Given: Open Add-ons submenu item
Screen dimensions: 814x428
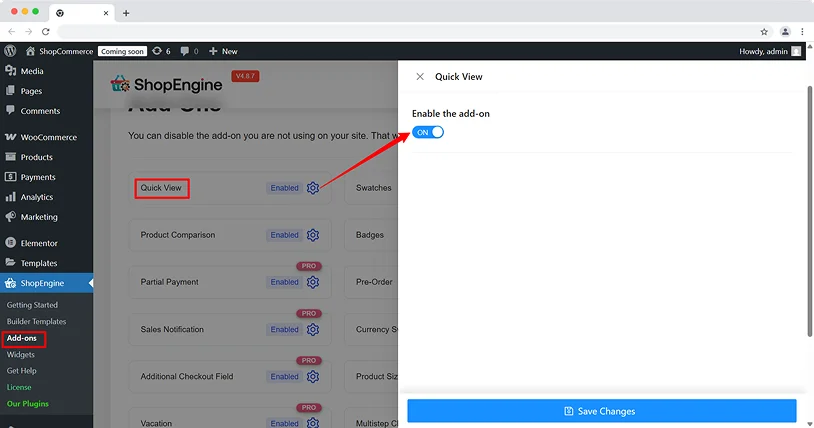Looking at the screenshot, I should click(22, 338).
